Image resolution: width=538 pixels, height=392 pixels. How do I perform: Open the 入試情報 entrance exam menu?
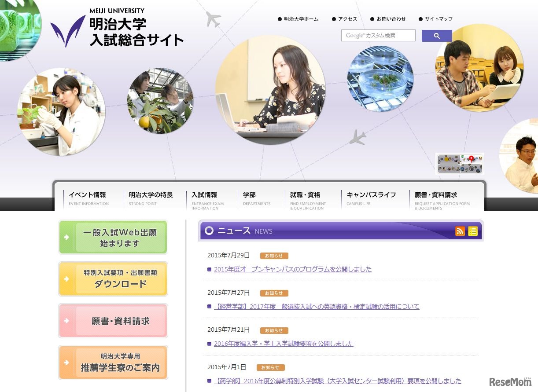pos(205,195)
